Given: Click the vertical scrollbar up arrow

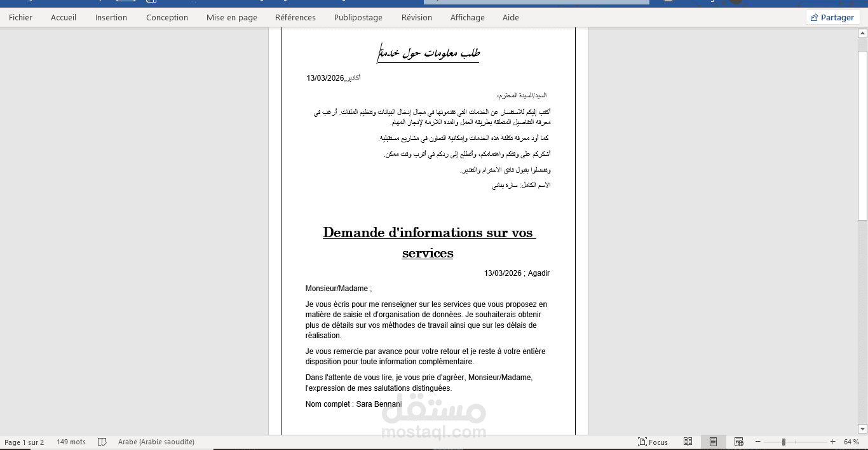Looking at the screenshot, I should click(x=862, y=34).
